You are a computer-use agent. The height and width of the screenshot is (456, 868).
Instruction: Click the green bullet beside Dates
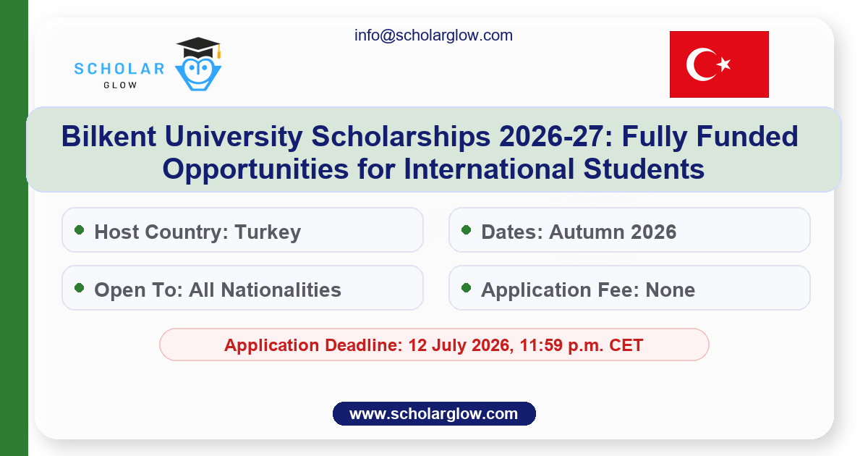[467, 230]
